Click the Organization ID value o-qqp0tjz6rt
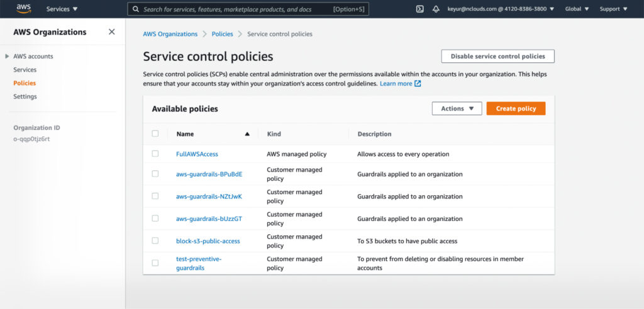 click(x=31, y=139)
